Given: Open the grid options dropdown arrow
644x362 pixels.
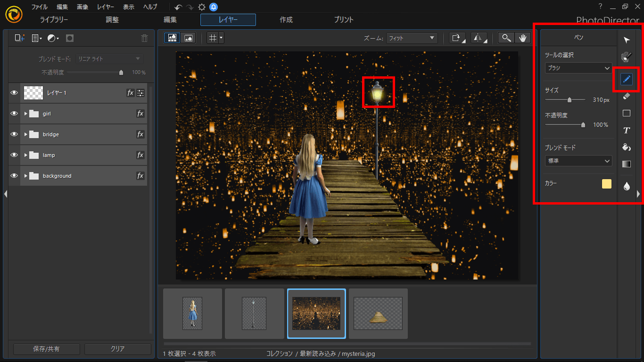Looking at the screenshot, I should 221,38.
